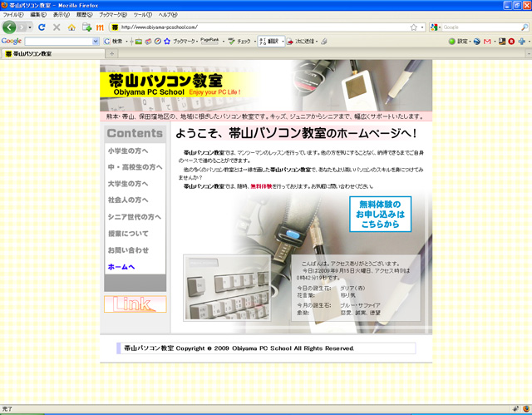532x415 pixels.
Task: Click the Link banner in the sidebar
Action: 134,304
